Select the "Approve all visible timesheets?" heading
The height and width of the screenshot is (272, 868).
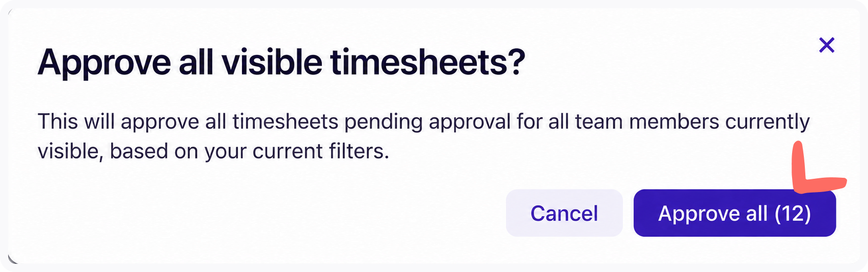coord(281,63)
